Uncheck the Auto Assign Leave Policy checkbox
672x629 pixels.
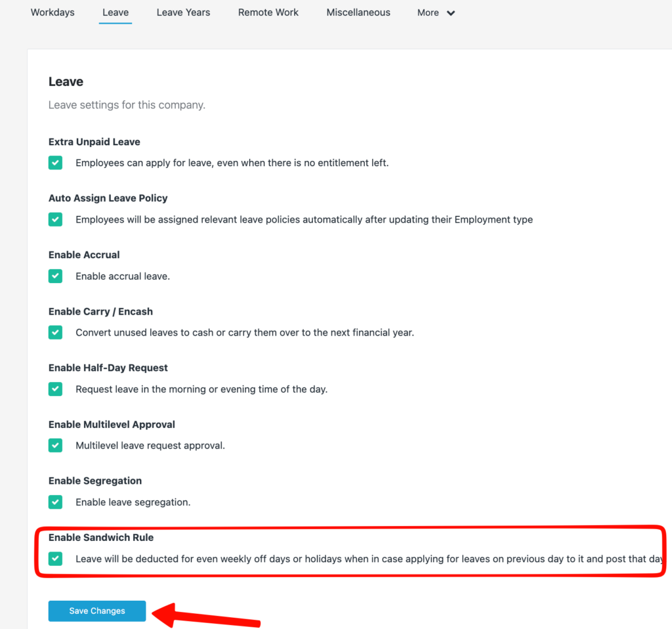click(56, 219)
